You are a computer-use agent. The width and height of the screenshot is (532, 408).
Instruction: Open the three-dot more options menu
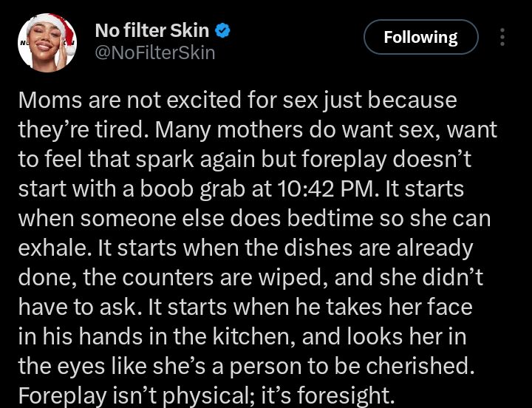pyautogui.click(x=502, y=37)
